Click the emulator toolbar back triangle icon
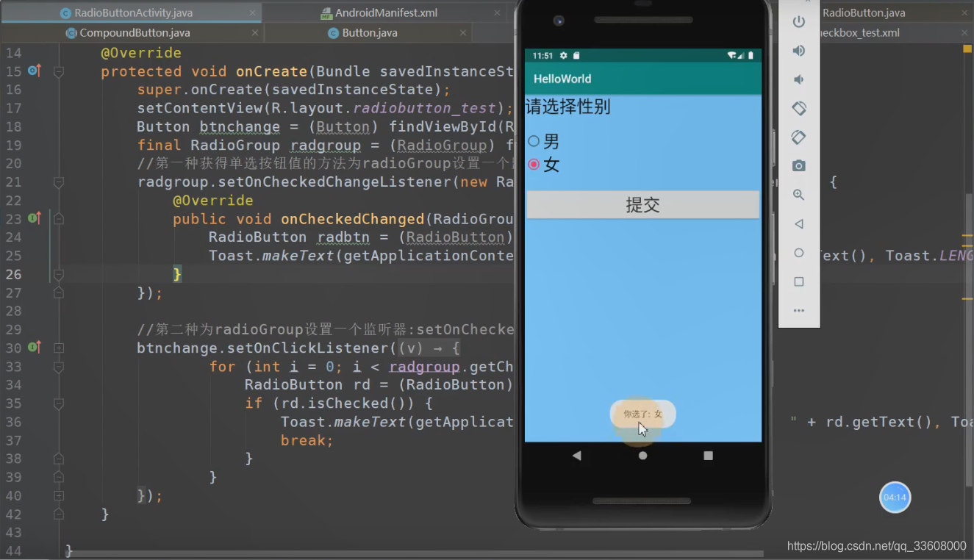Viewport: 974px width, 560px height. [799, 224]
